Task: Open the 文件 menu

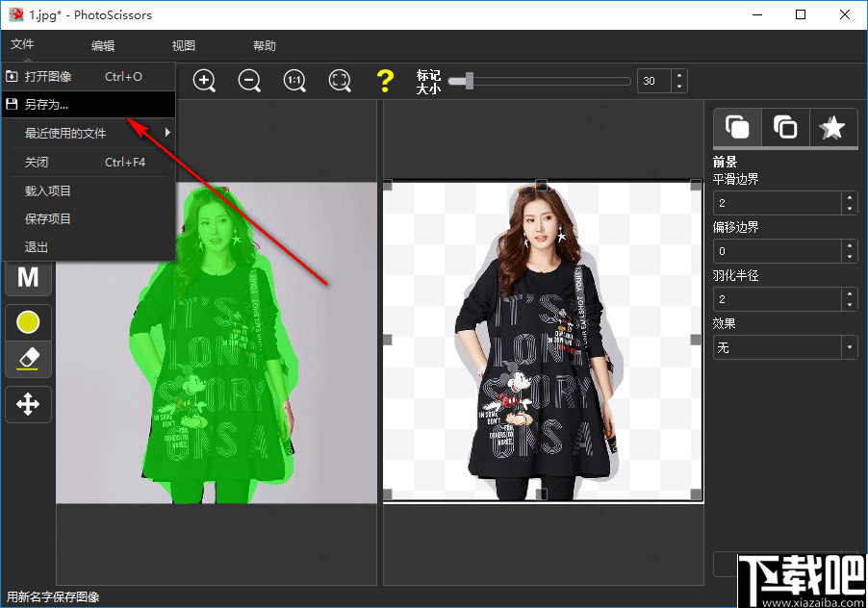Action: click(22, 44)
